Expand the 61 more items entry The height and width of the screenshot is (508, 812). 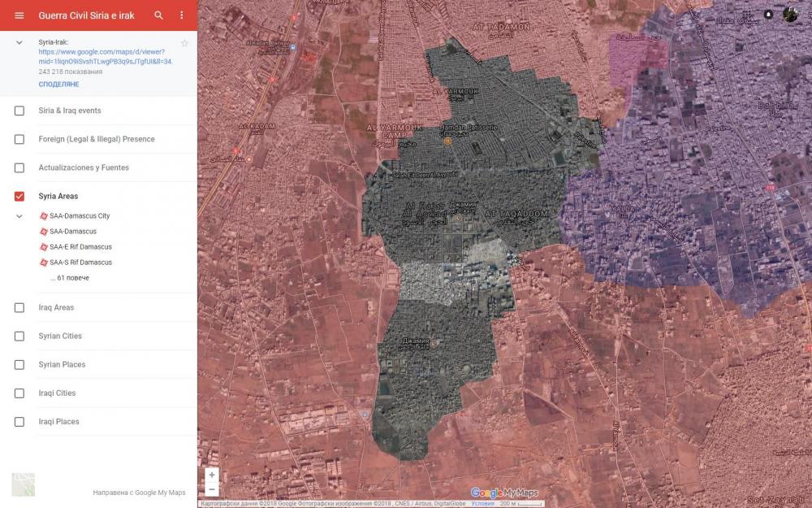point(69,278)
